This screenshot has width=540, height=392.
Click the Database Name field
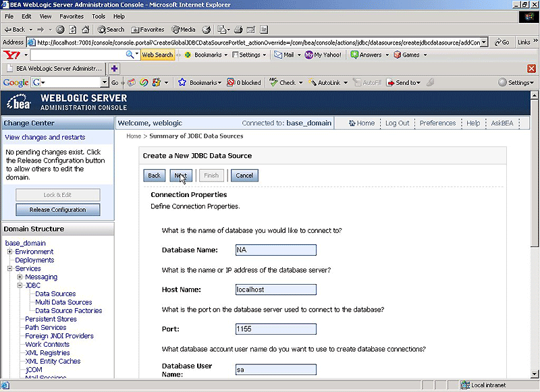[275, 250]
